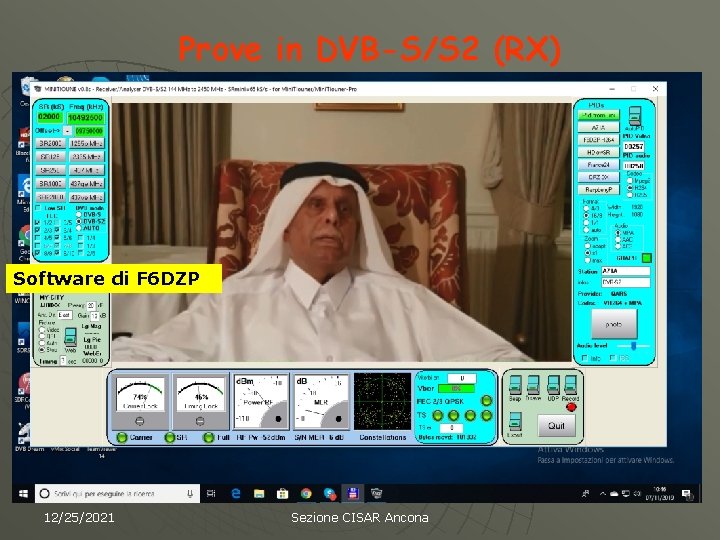Click the Freq (kHz) value field
Viewport: 720px width, 540px height.
[x=86, y=118]
